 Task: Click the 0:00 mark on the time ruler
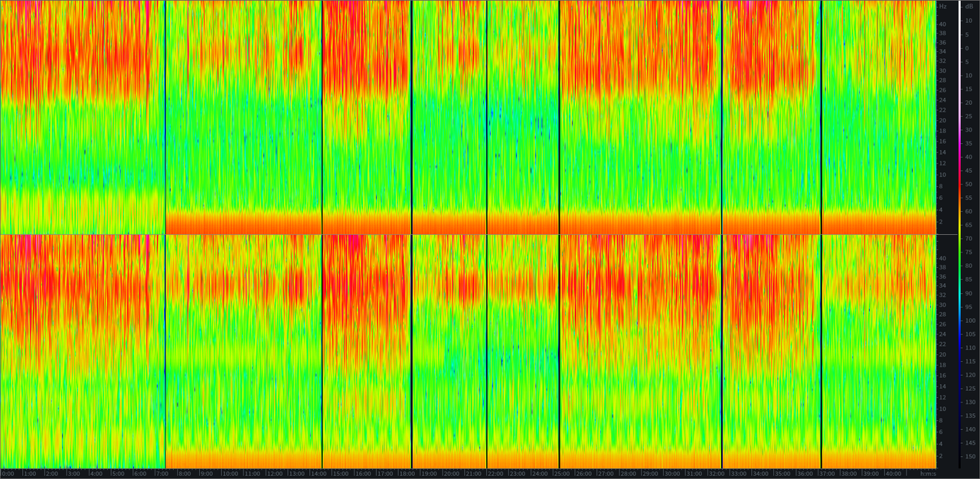(8, 474)
